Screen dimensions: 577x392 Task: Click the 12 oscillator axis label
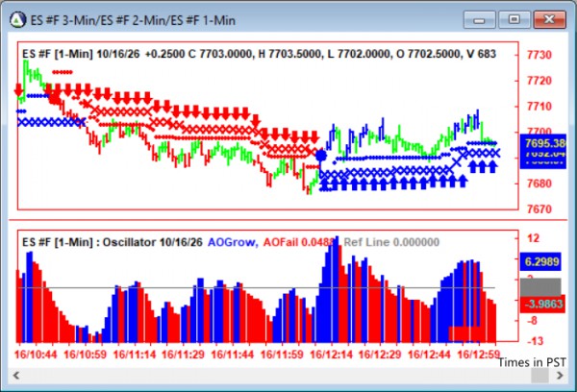pyautogui.click(x=533, y=238)
